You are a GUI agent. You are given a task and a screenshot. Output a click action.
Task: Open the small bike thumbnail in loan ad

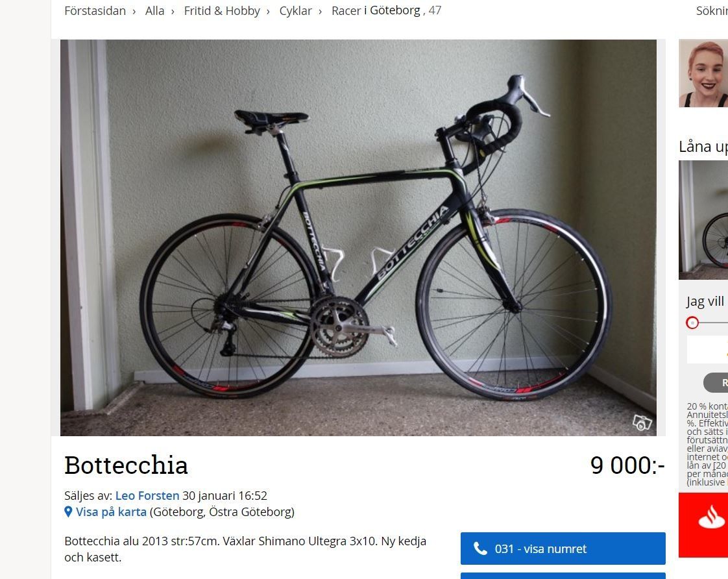pos(703,219)
